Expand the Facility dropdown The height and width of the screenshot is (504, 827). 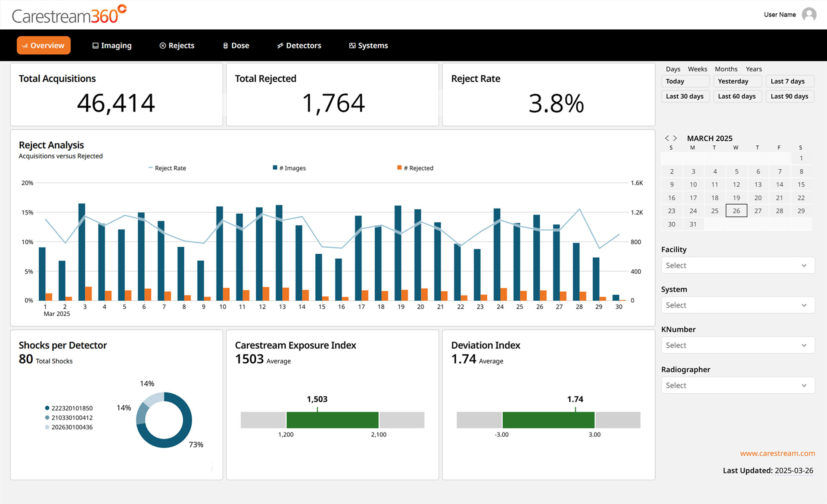point(737,265)
